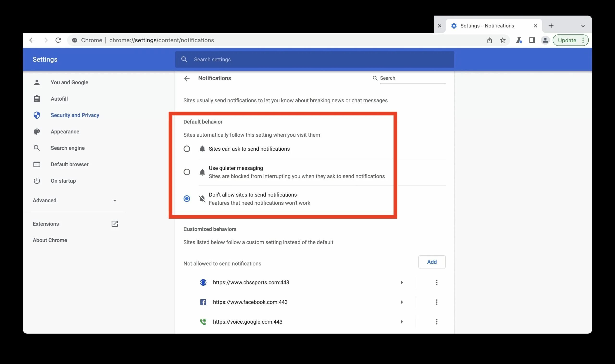Select Use quieter messaging radio
The image size is (615, 364).
click(187, 172)
